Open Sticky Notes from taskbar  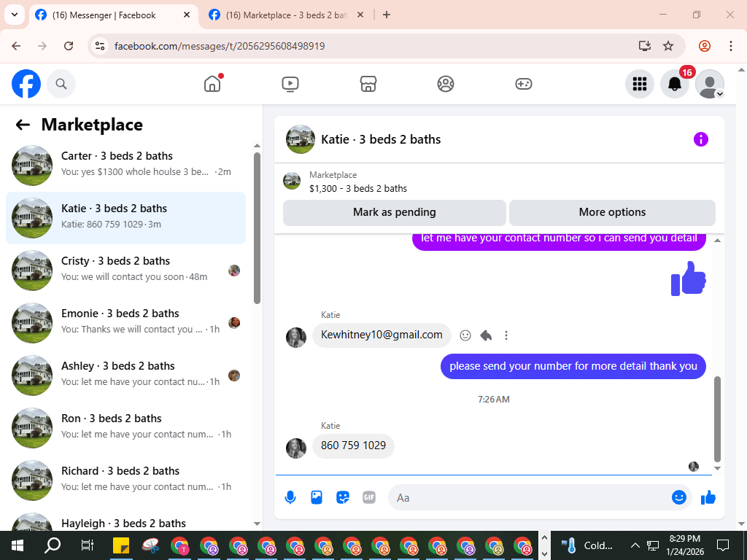pos(121,545)
